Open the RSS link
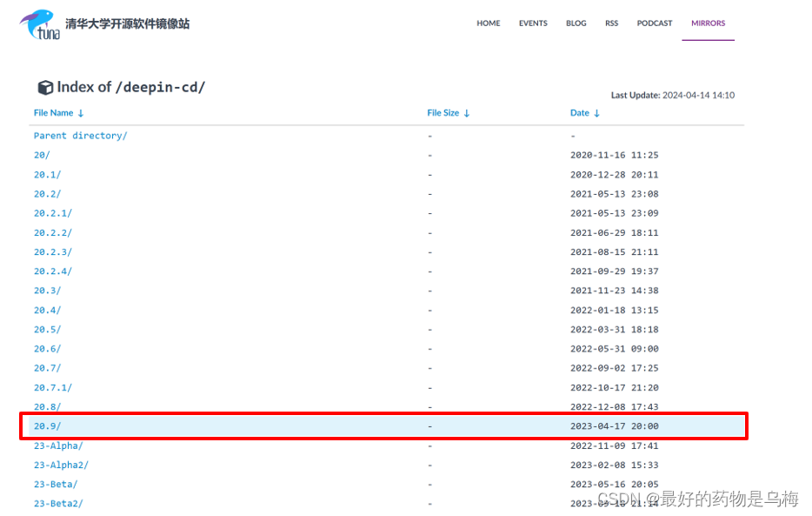 coord(611,23)
